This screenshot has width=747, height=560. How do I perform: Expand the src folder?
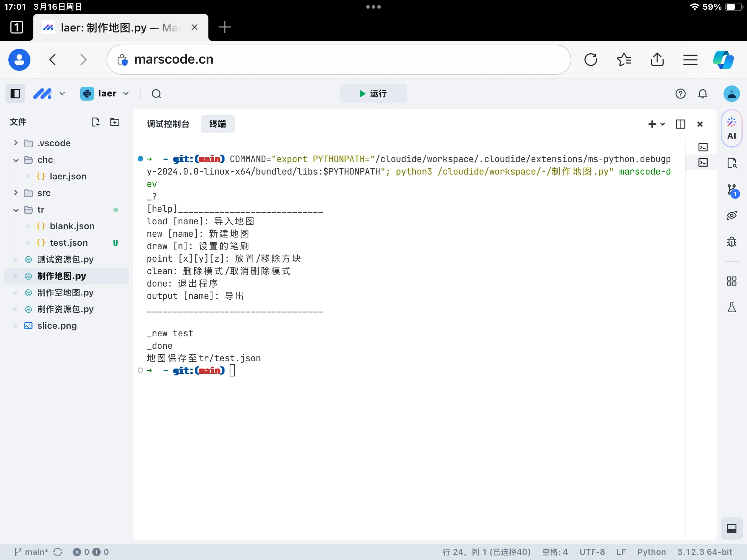16,193
